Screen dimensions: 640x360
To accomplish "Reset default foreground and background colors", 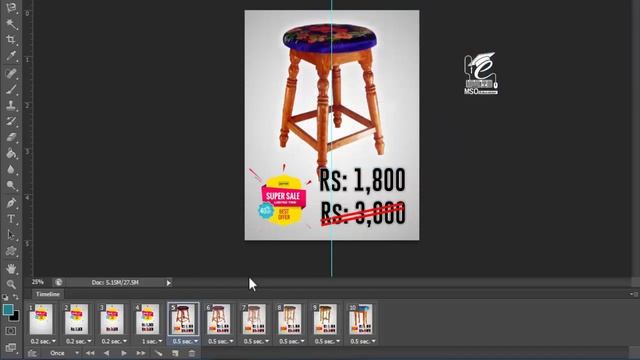I will click(5, 297).
